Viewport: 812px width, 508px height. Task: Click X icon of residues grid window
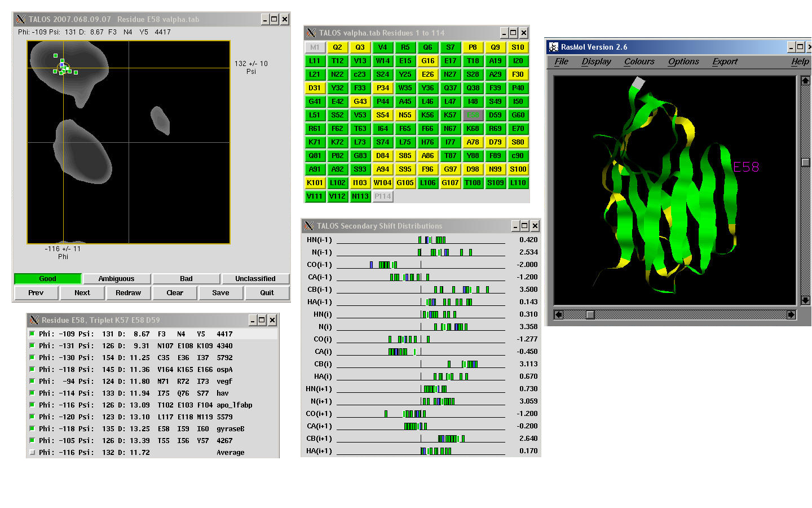coord(311,33)
